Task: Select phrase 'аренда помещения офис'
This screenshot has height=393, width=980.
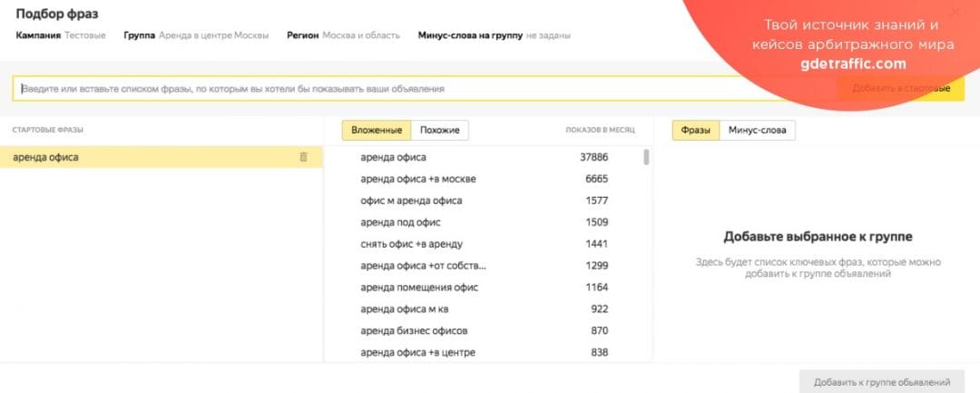Action: pos(419,288)
